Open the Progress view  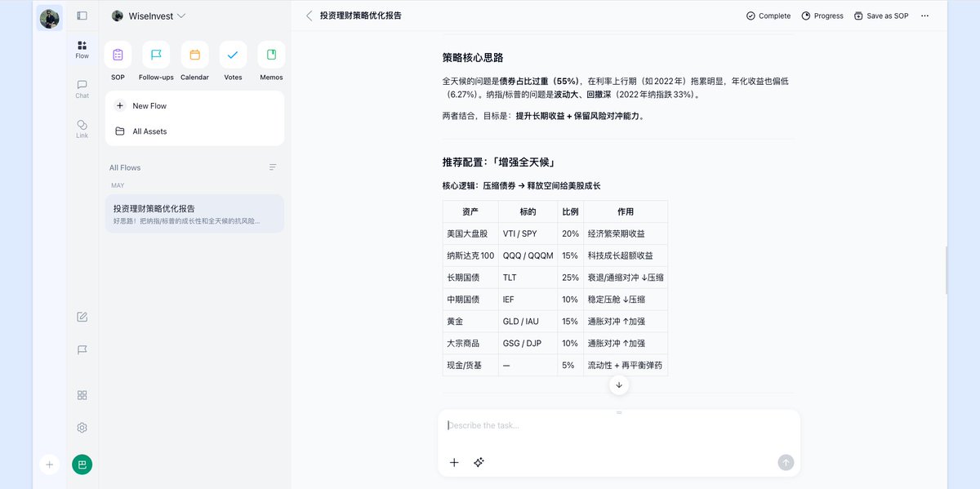(822, 16)
